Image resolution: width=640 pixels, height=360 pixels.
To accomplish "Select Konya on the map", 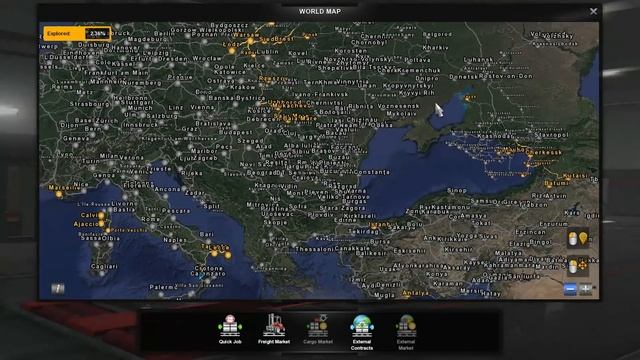I will [x=436, y=274].
